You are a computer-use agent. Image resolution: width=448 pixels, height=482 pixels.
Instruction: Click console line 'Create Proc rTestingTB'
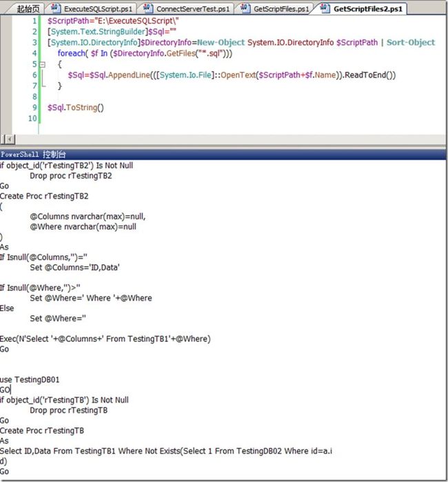(x=42, y=431)
